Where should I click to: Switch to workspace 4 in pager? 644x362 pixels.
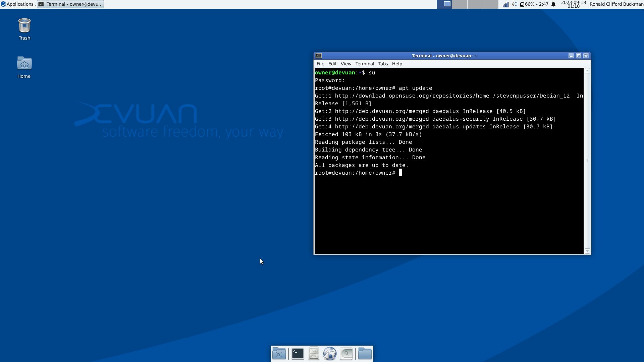490,4
